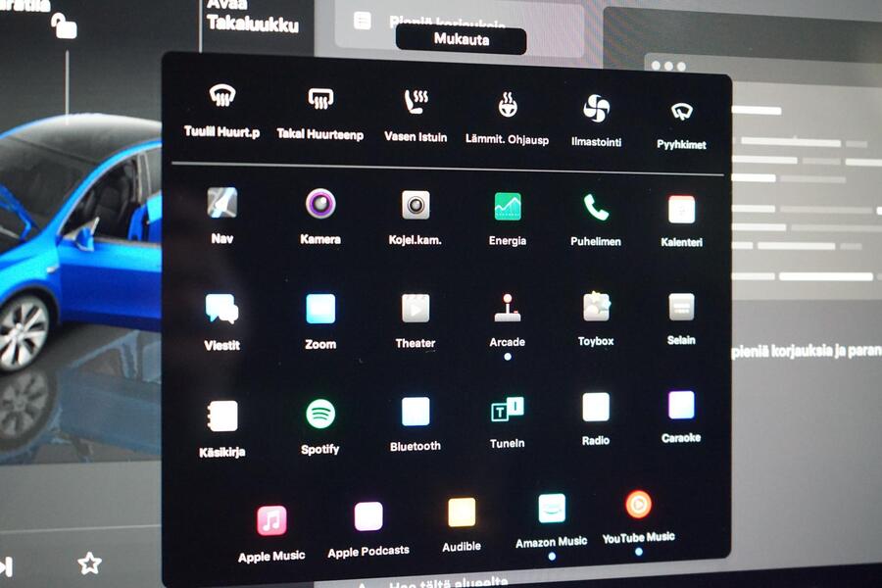Viewport: 882px width, 588px height.
Task: Open the Kojel.kam. dashcam app
Action: pyautogui.click(x=416, y=205)
